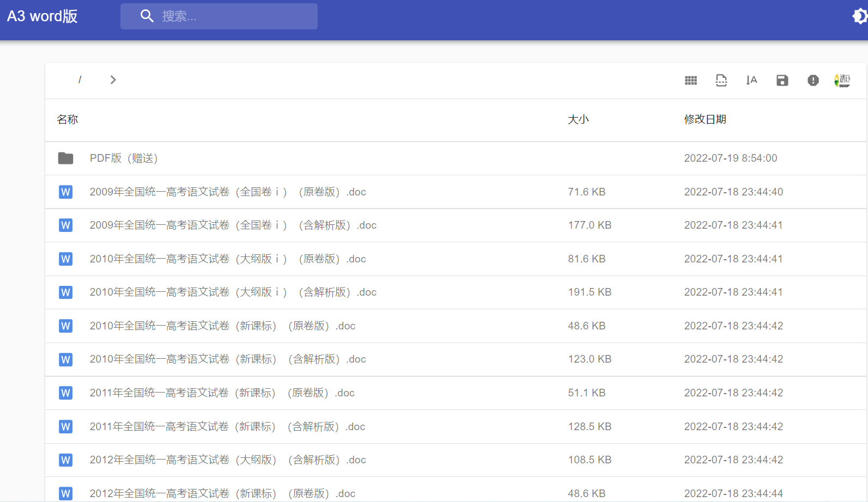Click the 123.0 KB size cell

[x=590, y=359]
